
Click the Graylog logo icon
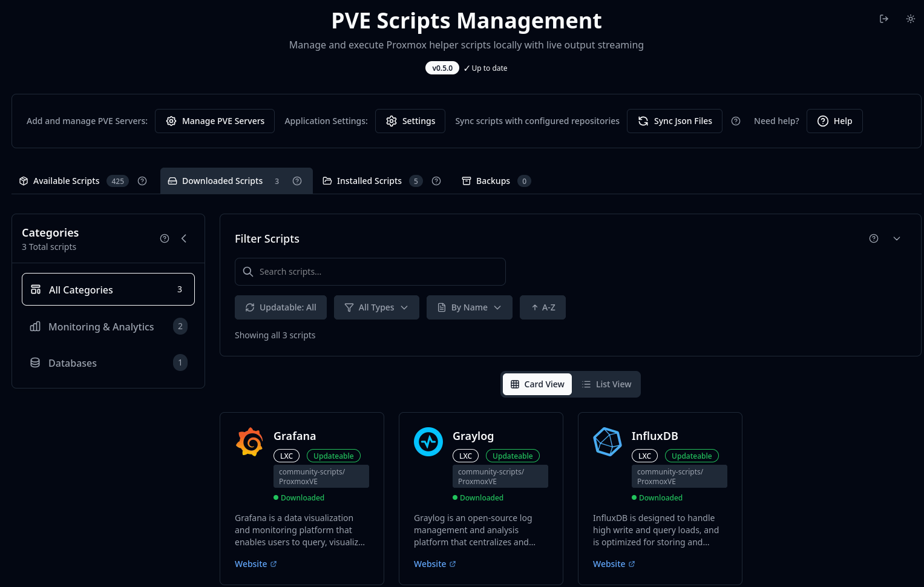point(428,442)
